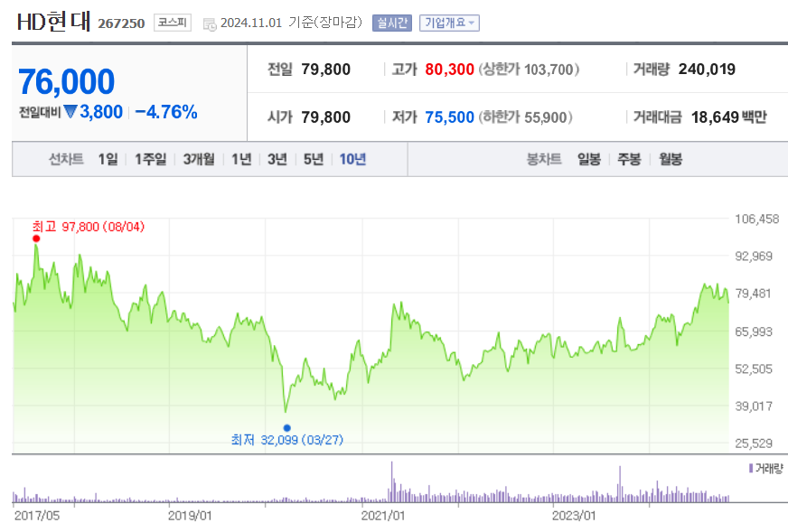788x532 pixels.
Task: Click the calendar icon beside 2024.11.01
Action: click(210, 24)
